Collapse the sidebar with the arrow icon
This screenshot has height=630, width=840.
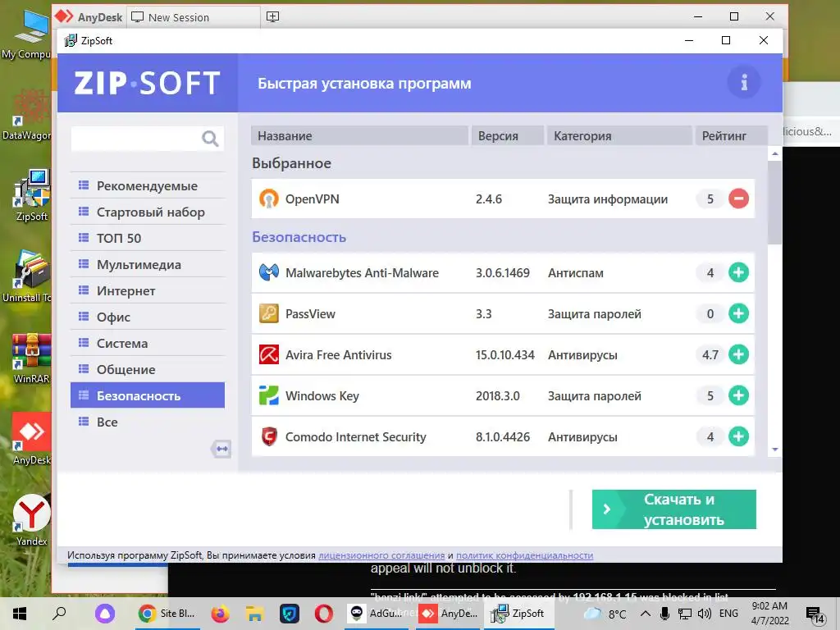221,449
